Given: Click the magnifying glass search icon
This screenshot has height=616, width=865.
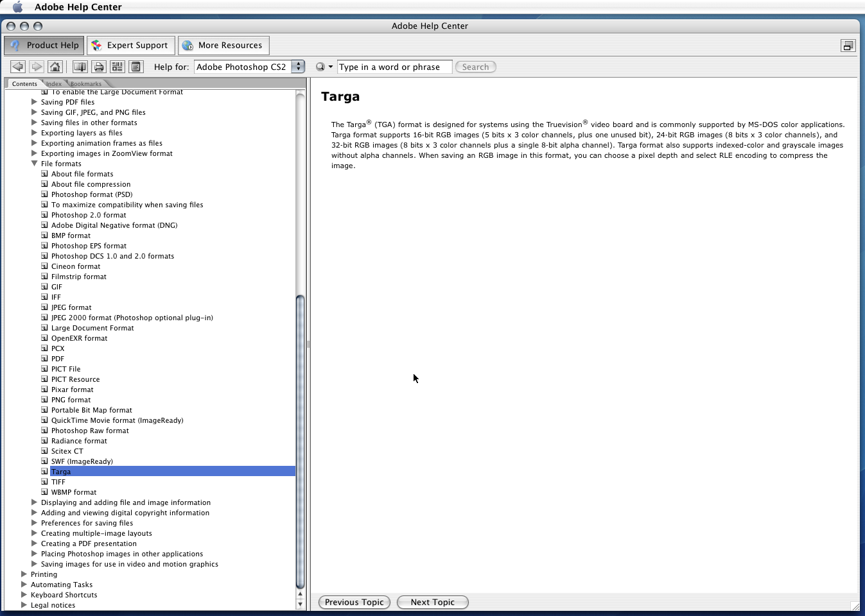Looking at the screenshot, I should [x=321, y=66].
